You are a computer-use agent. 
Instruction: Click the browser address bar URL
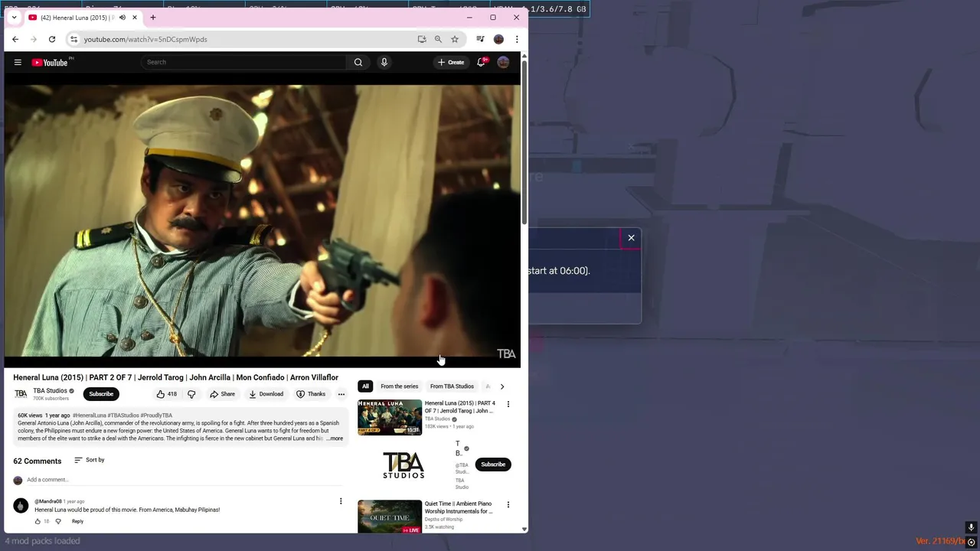(x=145, y=39)
